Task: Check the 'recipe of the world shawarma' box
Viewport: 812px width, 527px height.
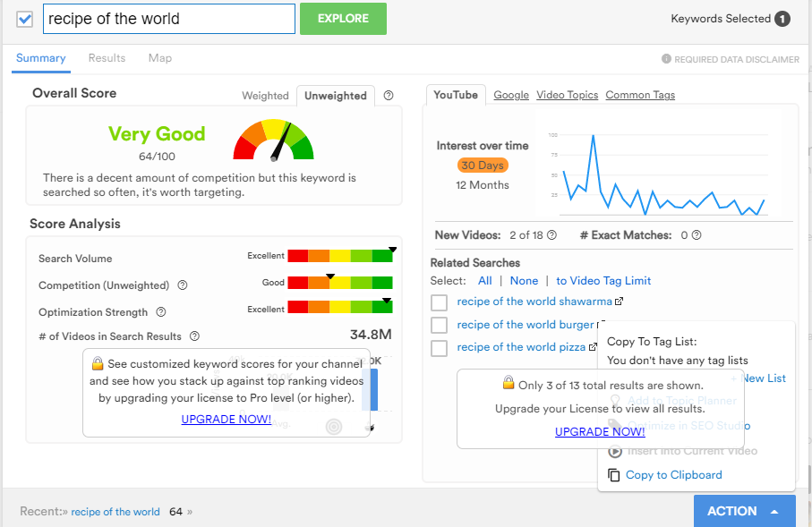Action: 439,302
